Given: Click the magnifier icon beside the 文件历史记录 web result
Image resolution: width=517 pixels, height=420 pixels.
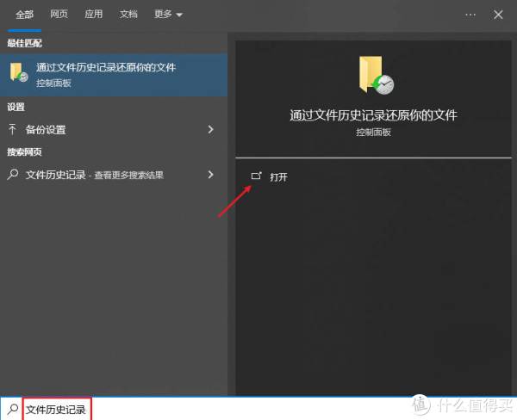Looking at the screenshot, I should tap(13, 175).
